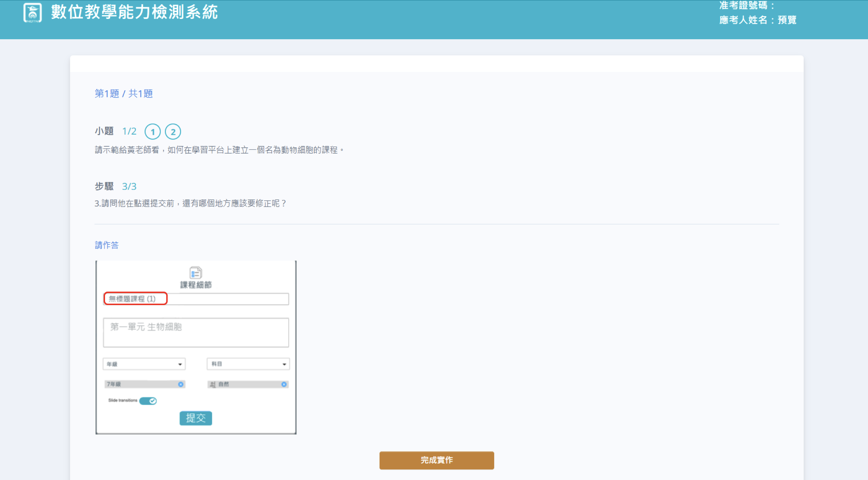
Task: Click the course details document icon
Action: 195,273
